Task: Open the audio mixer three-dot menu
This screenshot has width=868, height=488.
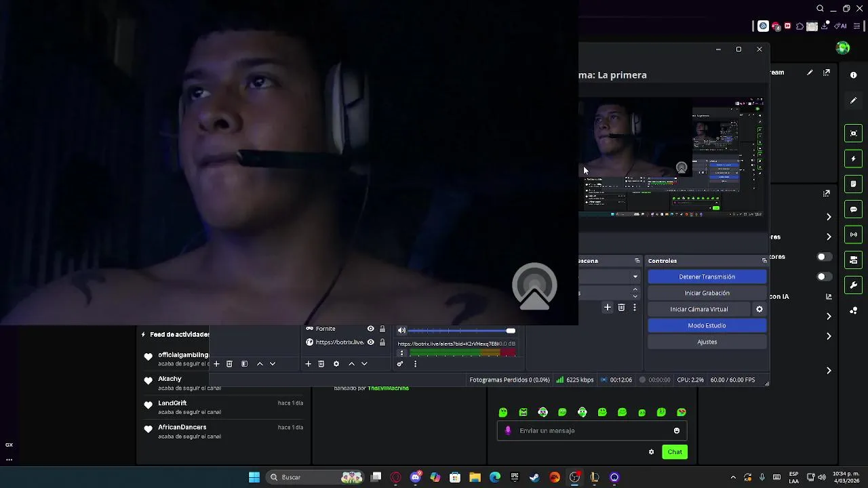Action: [x=415, y=364]
